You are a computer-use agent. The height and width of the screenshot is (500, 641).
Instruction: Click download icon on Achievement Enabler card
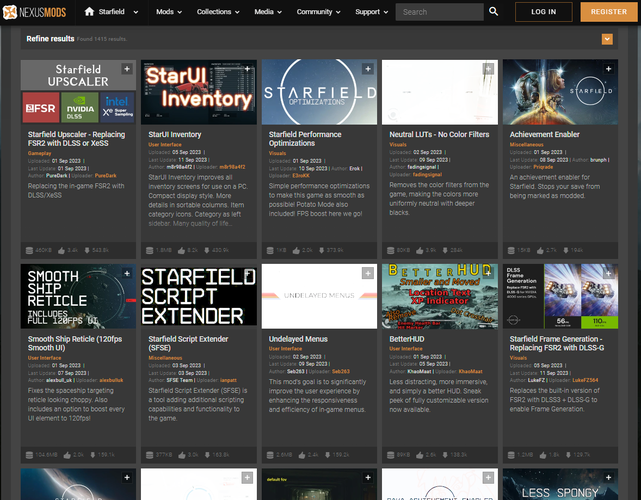click(x=566, y=250)
